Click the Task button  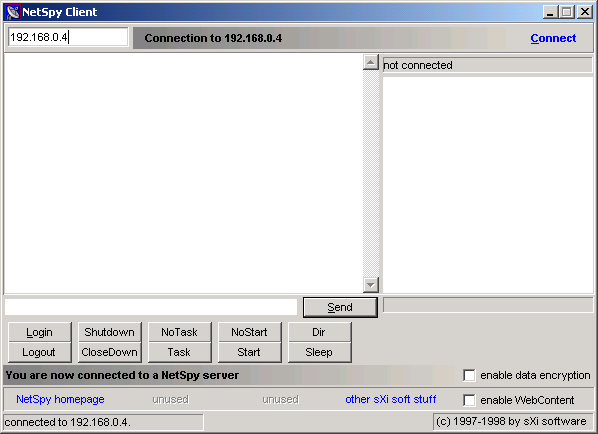(179, 352)
